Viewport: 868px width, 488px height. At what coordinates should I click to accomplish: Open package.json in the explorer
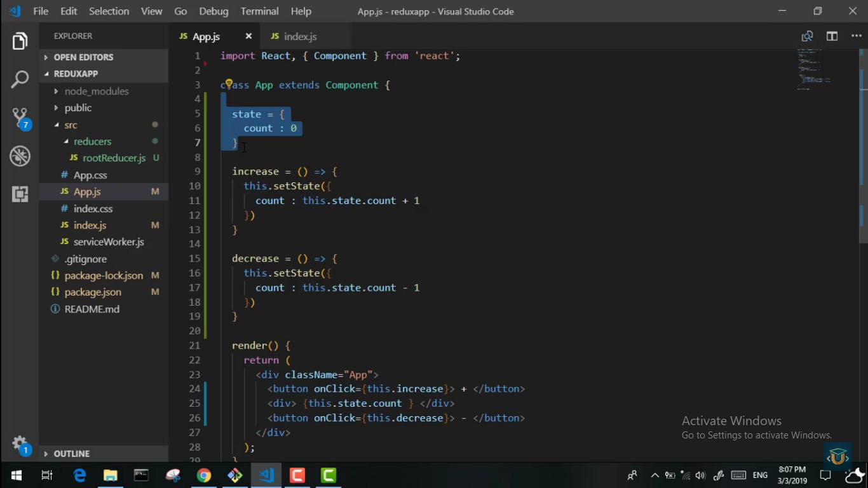(104, 292)
